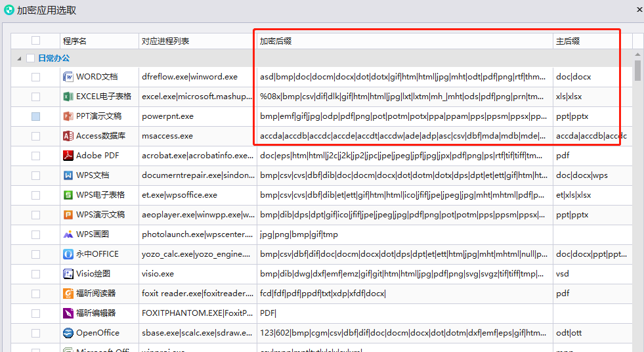Sort by the 主后缀 column header

pos(593,41)
